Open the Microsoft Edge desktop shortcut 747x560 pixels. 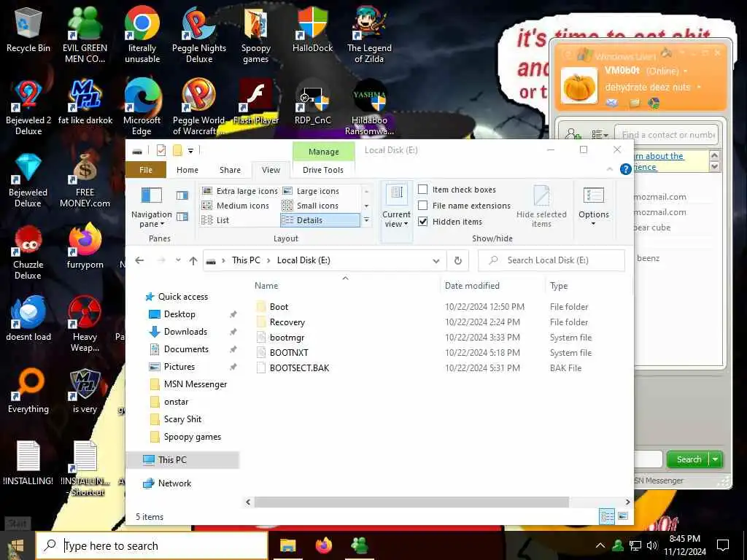[142, 108]
